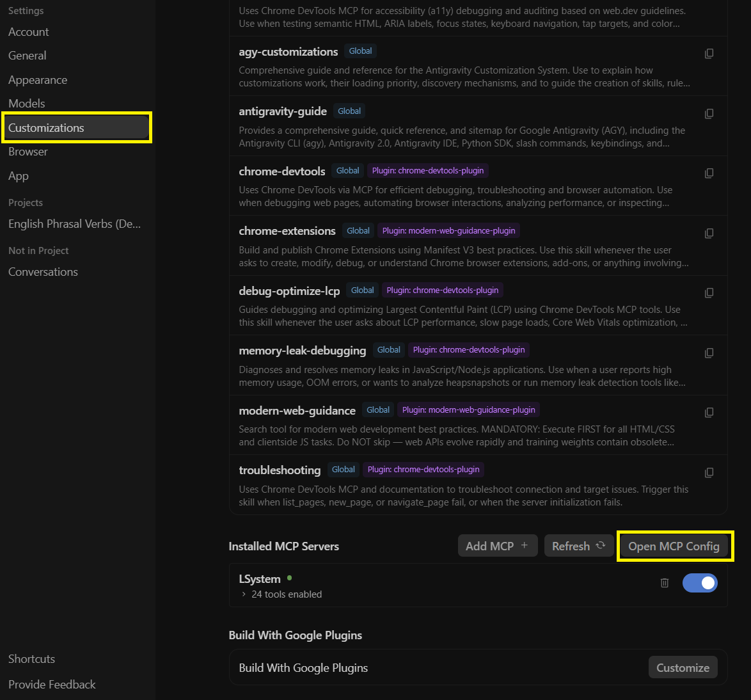The image size is (751, 700).
Task: Click Global tag on debug-optimize-lcp row
Action: [x=363, y=290]
